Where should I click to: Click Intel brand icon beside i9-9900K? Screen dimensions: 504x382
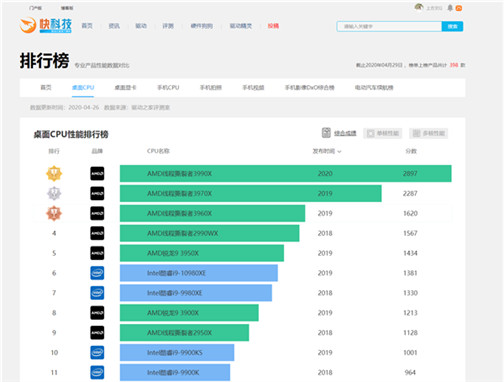[97, 372]
